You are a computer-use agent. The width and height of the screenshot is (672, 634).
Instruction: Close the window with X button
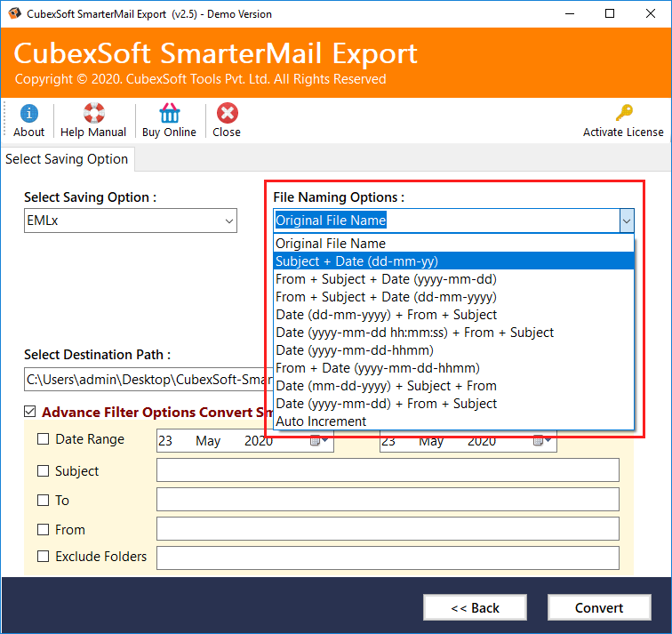tap(650, 13)
